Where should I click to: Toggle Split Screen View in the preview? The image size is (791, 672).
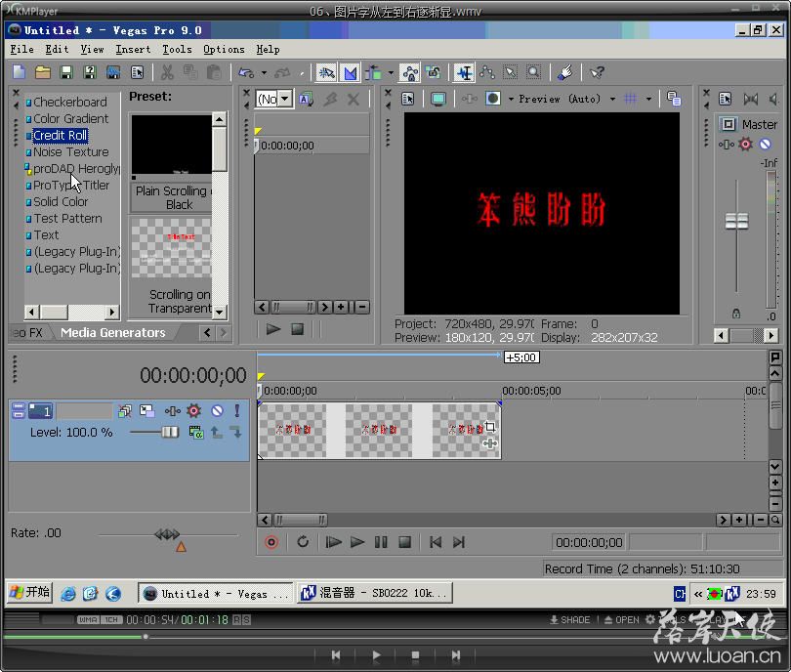493,99
